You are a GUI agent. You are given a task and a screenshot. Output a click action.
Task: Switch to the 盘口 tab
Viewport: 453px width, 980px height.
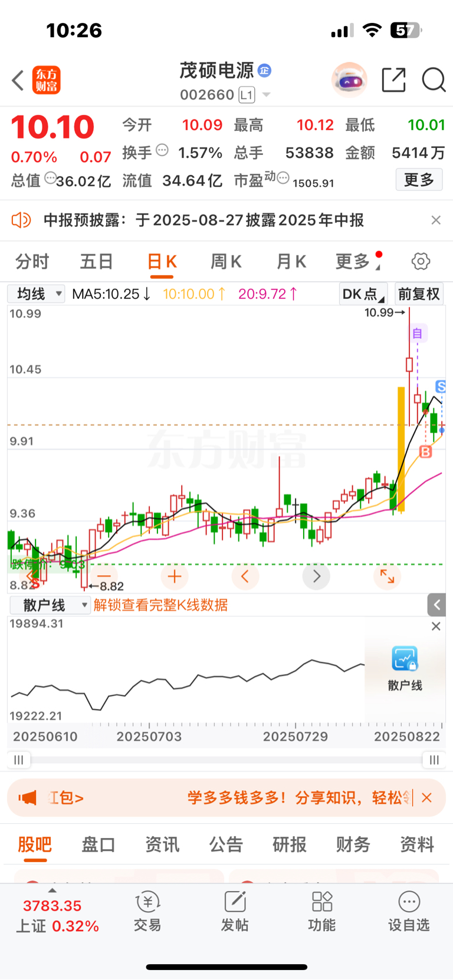click(x=98, y=845)
